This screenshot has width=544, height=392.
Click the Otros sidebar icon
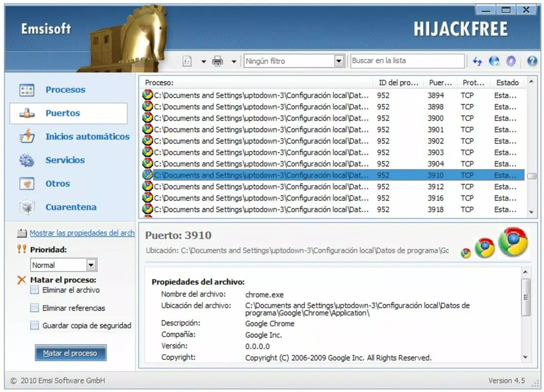(27, 184)
